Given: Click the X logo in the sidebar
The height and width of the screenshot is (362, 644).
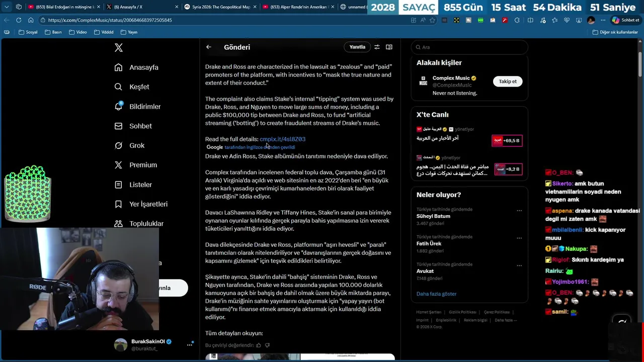Looking at the screenshot, I should 119,48.
